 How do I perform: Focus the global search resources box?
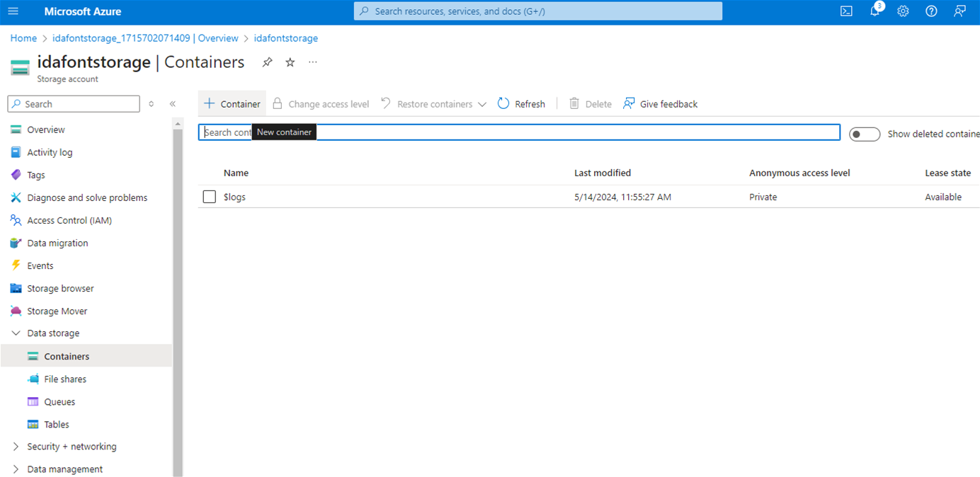click(538, 11)
